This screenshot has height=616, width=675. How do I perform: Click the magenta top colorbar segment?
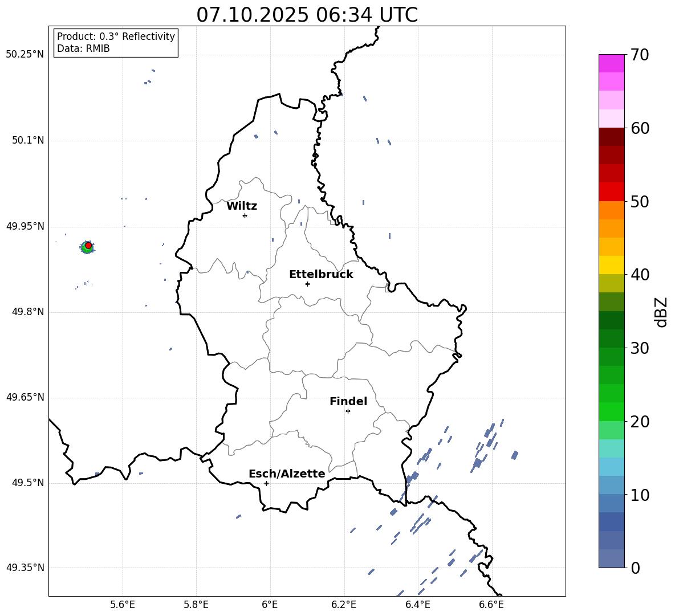pyautogui.click(x=612, y=63)
